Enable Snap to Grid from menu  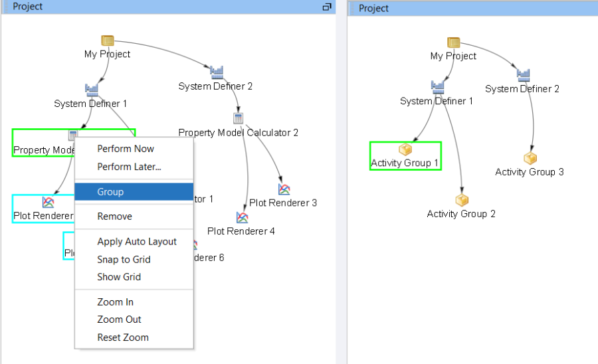click(x=124, y=260)
